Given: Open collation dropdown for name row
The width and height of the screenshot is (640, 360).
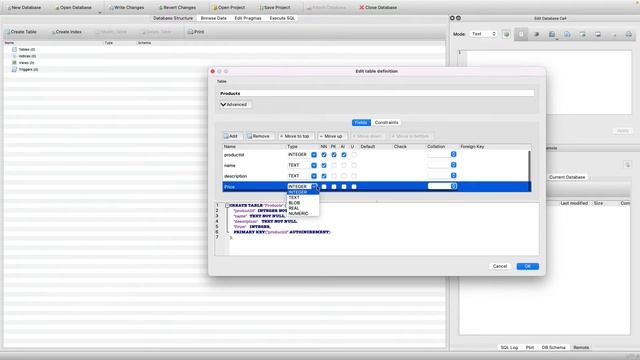Looking at the screenshot, I should (453, 165).
